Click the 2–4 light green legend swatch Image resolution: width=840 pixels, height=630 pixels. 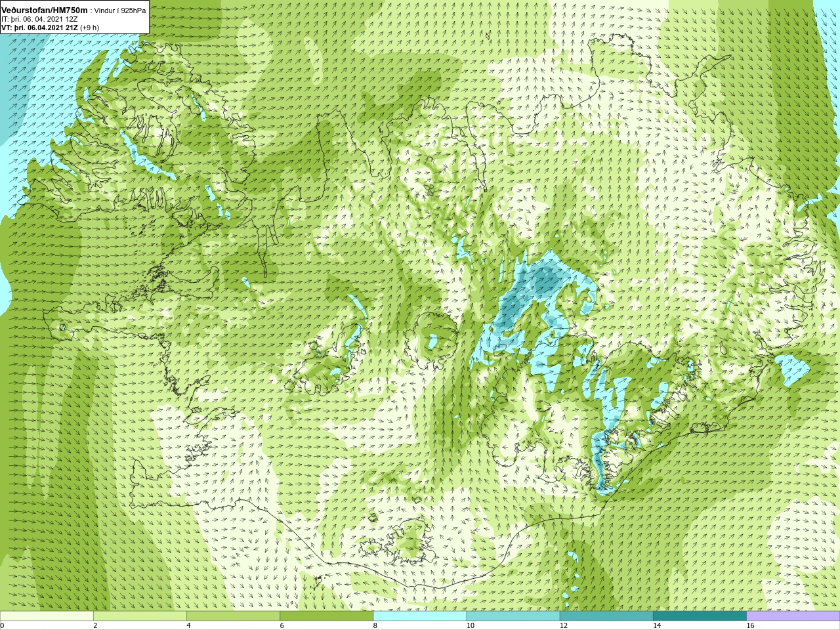click(140, 616)
